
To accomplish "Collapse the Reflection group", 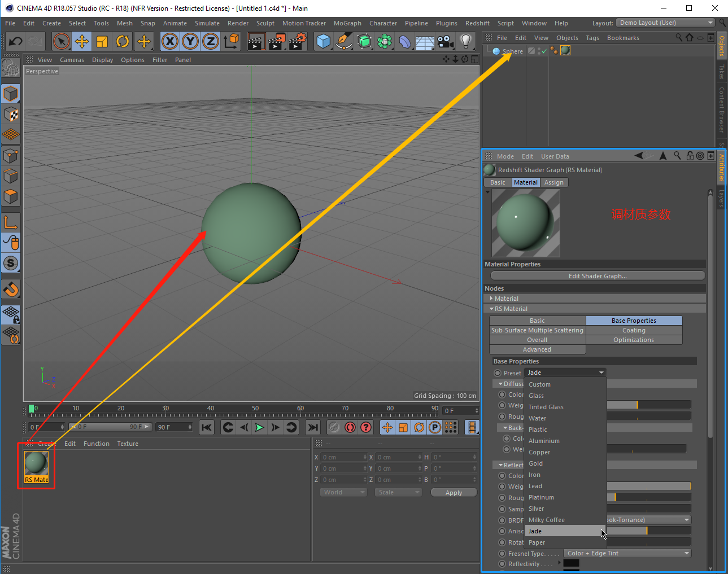I will coord(500,465).
